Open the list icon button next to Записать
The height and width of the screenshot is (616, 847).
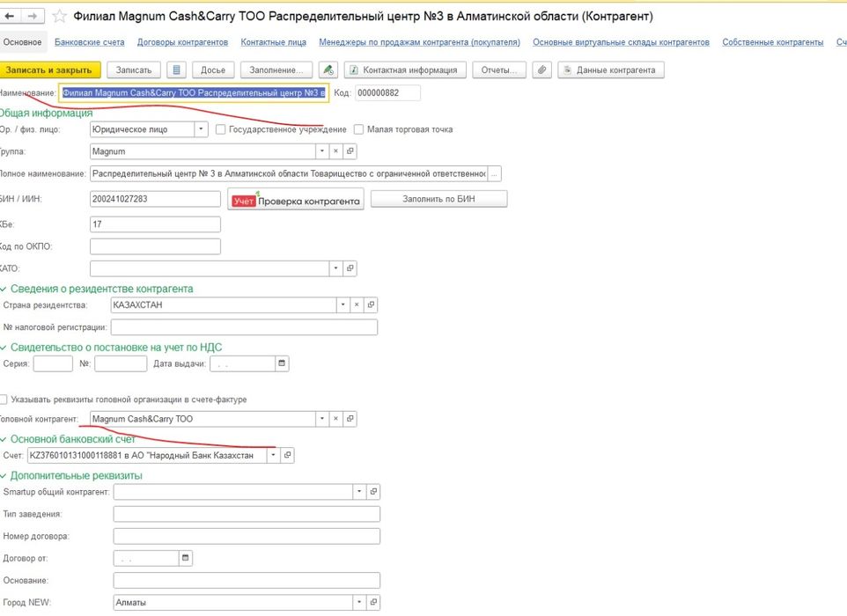(177, 70)
